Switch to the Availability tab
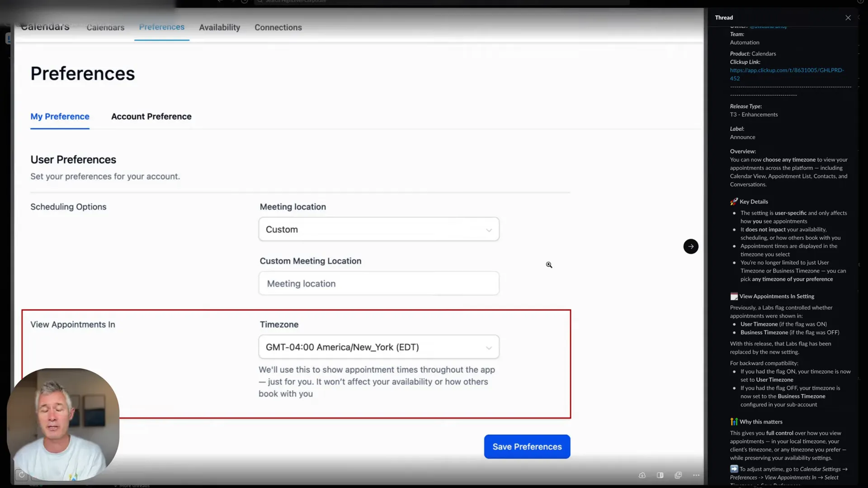 pyautogui.click(x=220, y=28)
